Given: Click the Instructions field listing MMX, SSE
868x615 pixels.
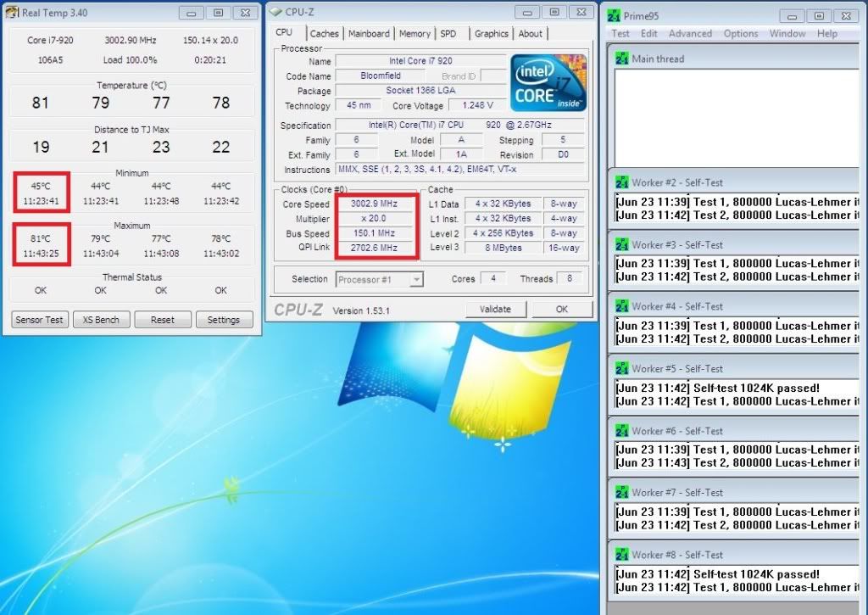Looking at the screenshot, I should (460, 170).
